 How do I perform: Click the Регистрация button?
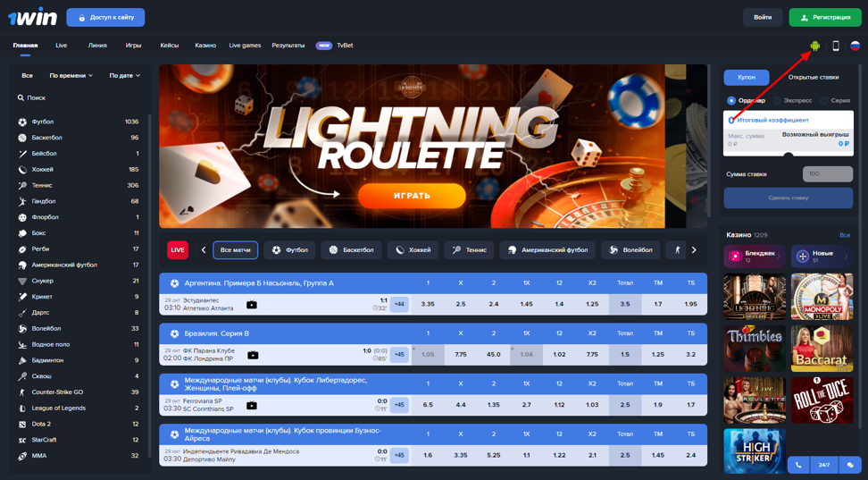(825, 17)
